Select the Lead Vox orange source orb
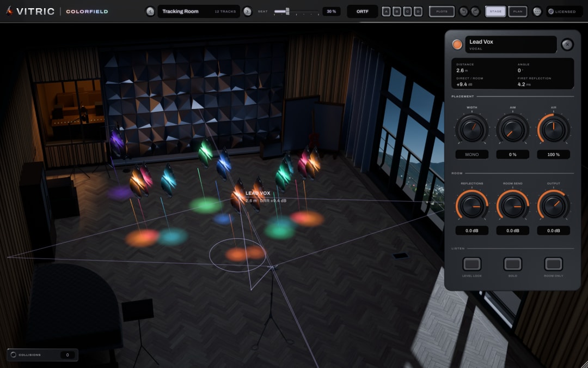This screenshot has width=588, height=368. [238, 196]
